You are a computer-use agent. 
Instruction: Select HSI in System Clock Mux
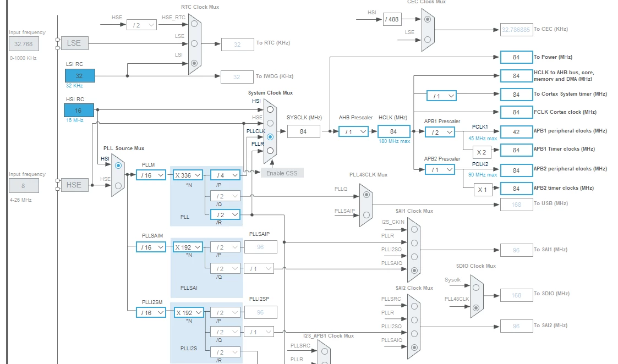pos(270,109)
